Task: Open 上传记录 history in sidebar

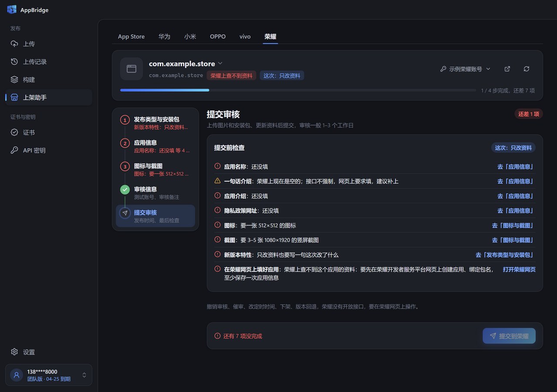Action: 49,62
